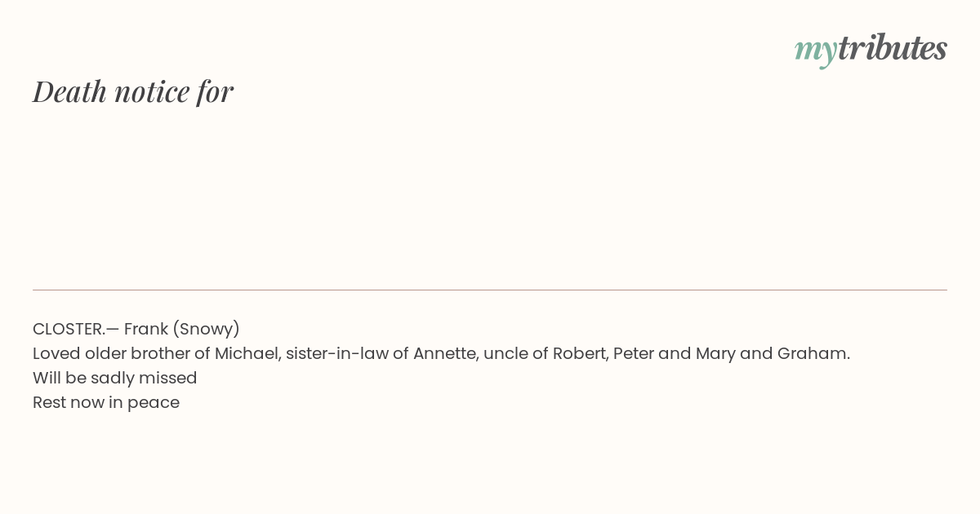This screenshot has height=514, width=980.
Task: Click the first name 'Frank'
Action: click(146, 329)
